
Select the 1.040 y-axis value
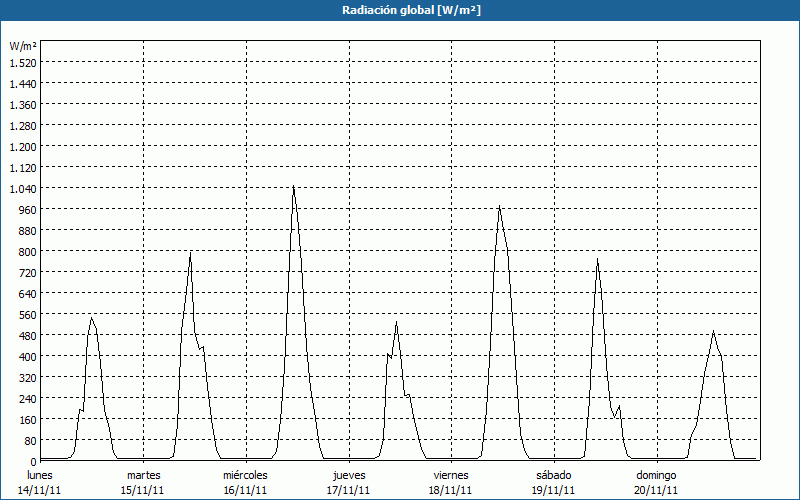point(23,189)
